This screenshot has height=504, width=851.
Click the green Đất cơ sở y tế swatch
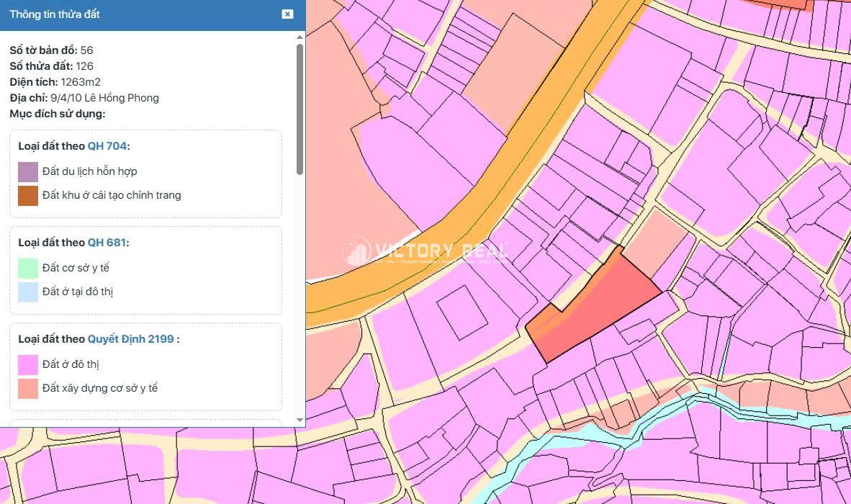pyautogui.click(x=28, y=268)
